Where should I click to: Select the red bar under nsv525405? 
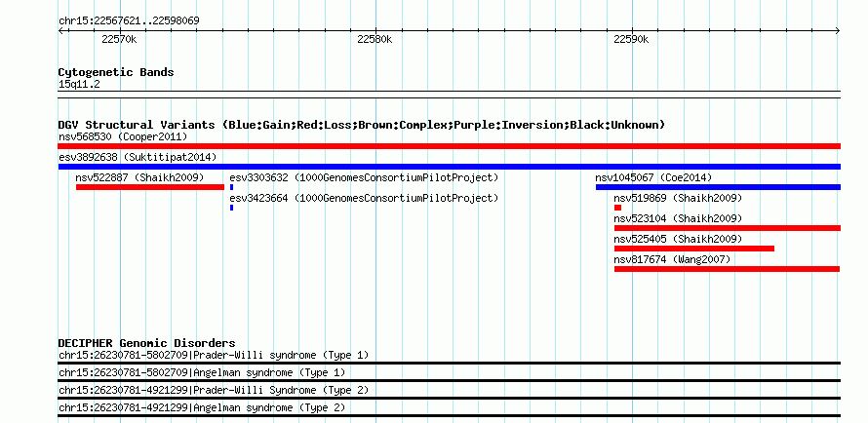point(694,249)
